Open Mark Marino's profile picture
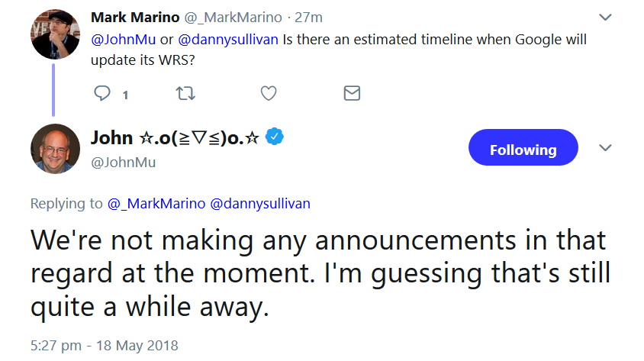 [x=55, y=36]
